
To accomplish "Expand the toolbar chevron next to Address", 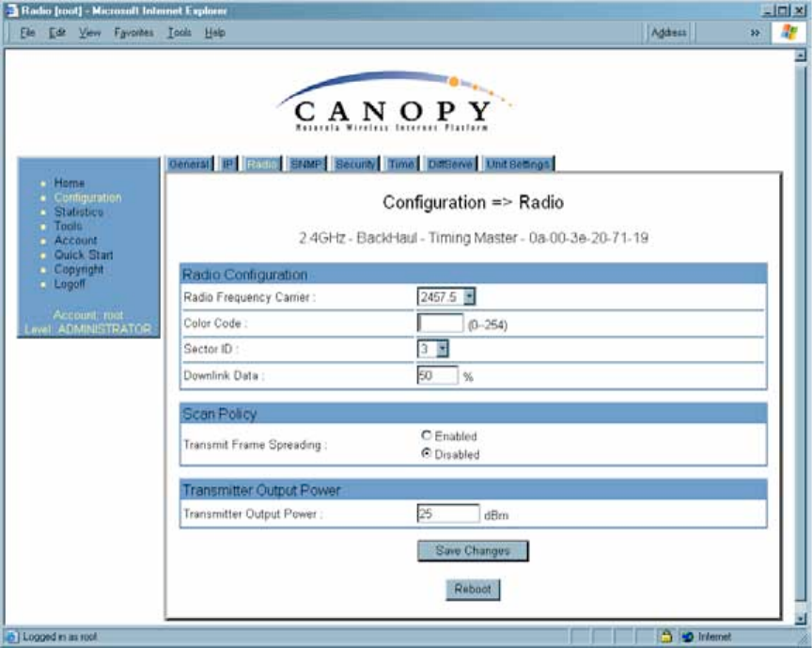I will pos(755,33).
